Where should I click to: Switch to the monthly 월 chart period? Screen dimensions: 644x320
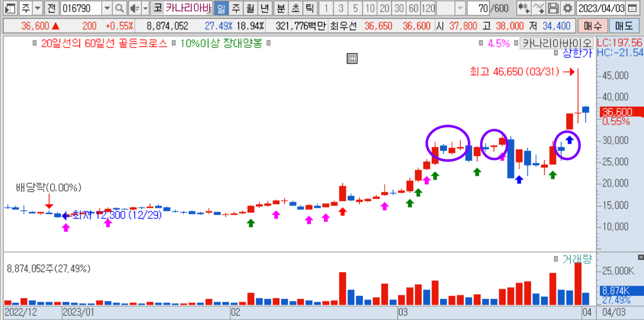coord(250,8)
